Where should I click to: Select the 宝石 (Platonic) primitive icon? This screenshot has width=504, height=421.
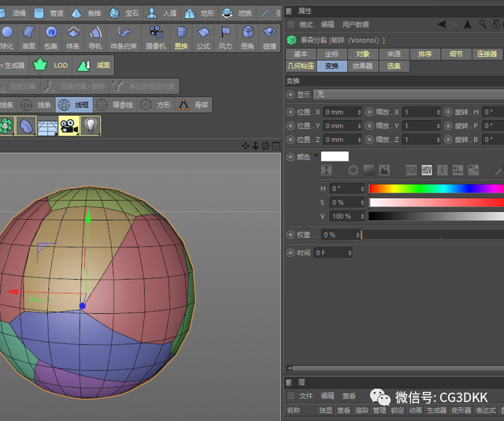[x=113, y=13]
